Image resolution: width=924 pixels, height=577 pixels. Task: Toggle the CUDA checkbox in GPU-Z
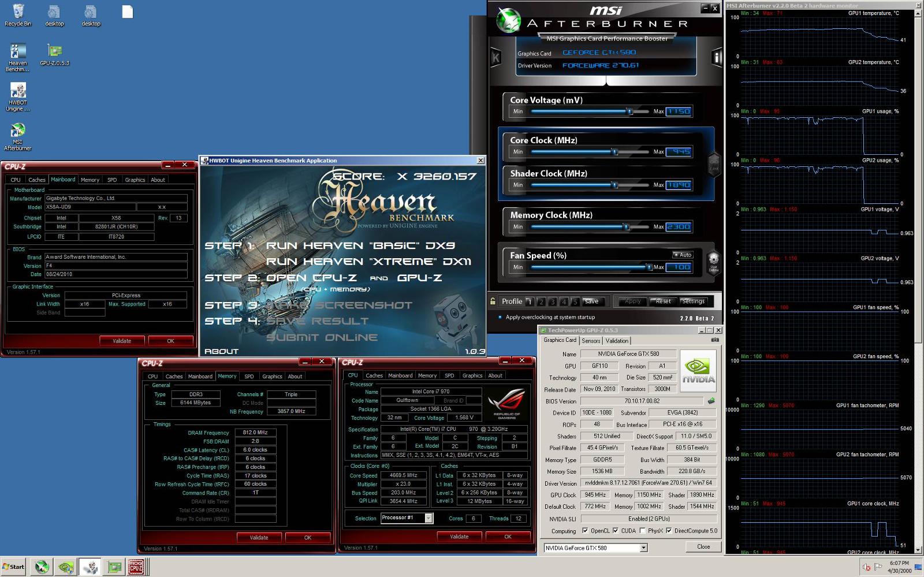(616, 531)
